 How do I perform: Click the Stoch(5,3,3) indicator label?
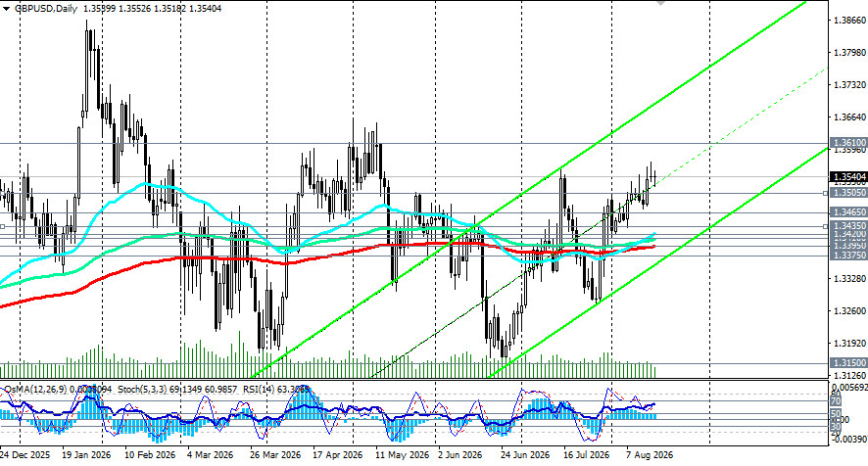click(141, 389)
